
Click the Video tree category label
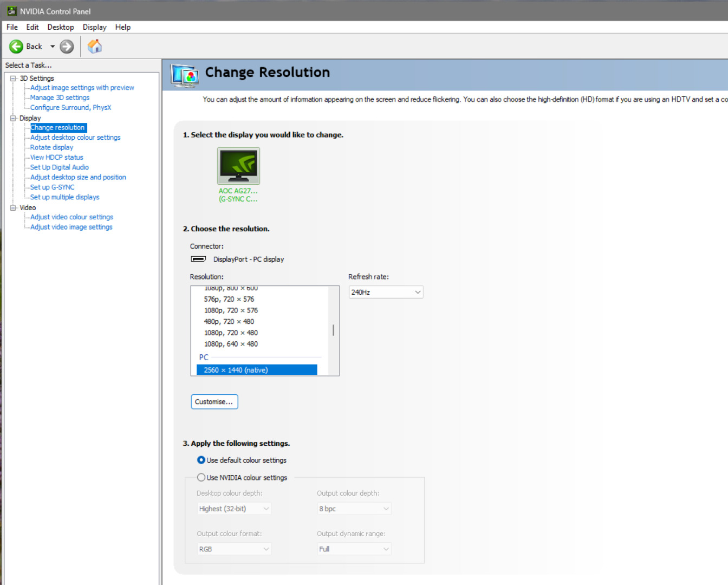click(28, 207)
